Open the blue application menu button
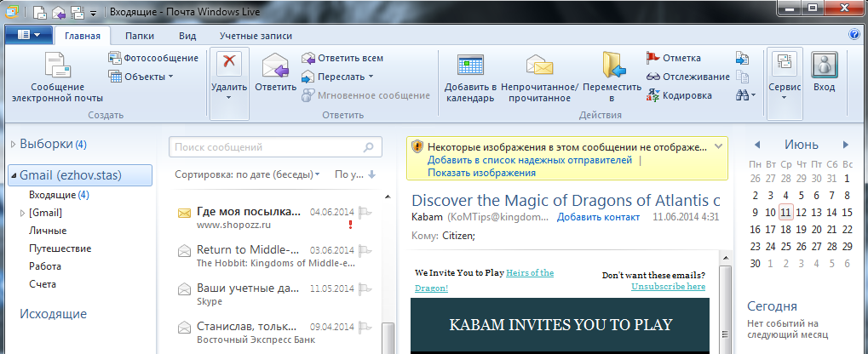The width and height of the screenshot is (868, 354). pos(29,35)
